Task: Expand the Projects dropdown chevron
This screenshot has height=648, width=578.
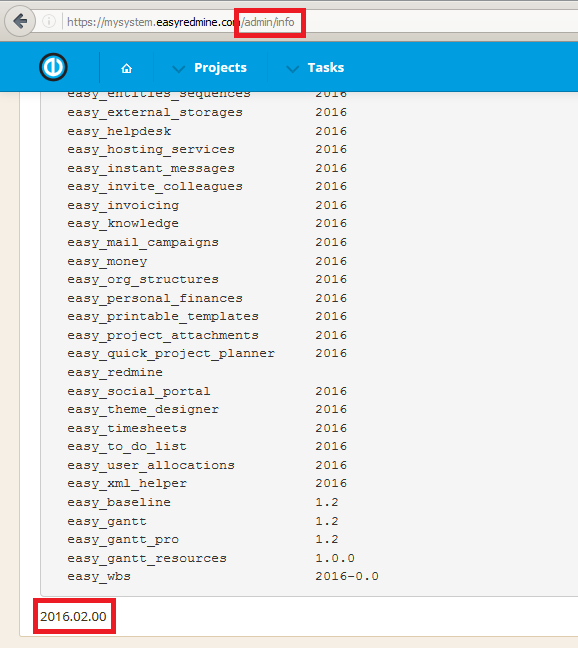Action: pos(178,69)
